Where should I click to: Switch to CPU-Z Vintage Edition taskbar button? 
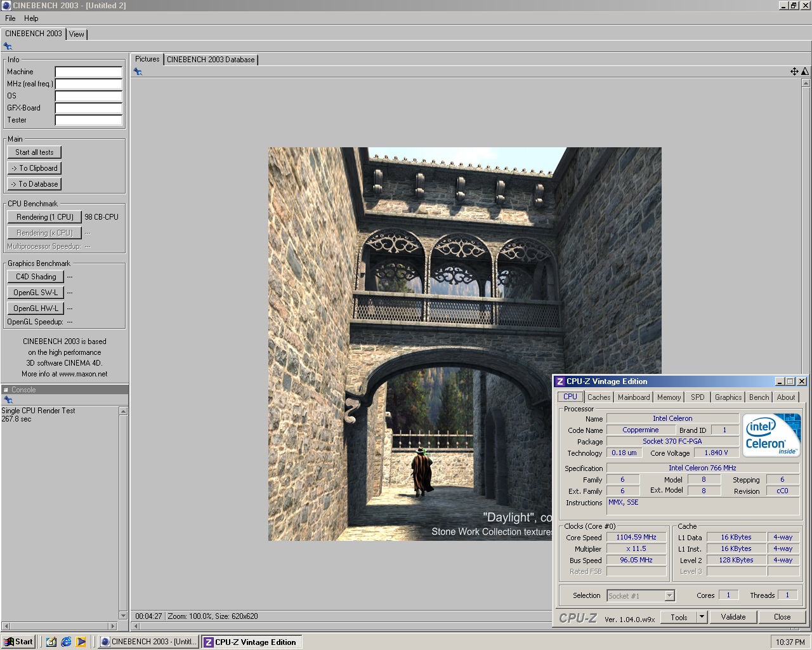(x=251, y=642)
